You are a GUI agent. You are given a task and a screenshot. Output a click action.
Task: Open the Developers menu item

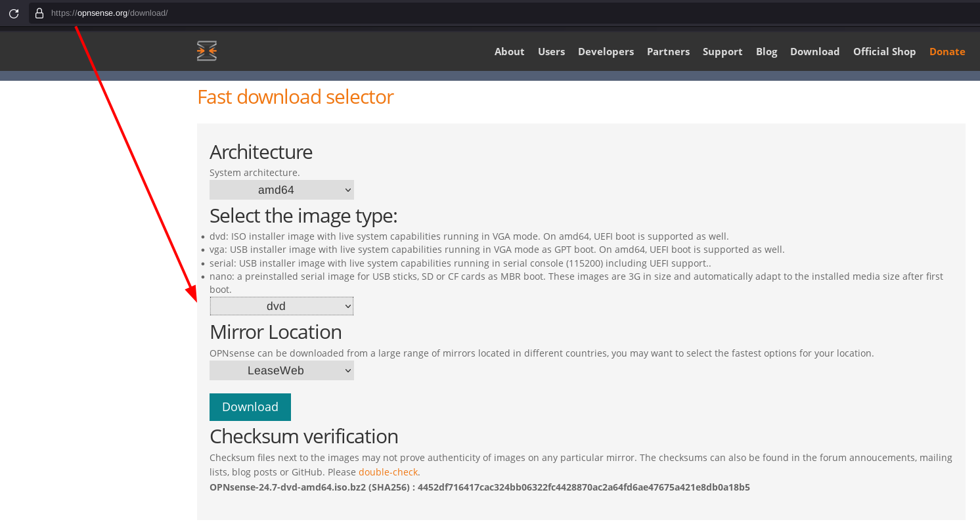coord(606,52)
